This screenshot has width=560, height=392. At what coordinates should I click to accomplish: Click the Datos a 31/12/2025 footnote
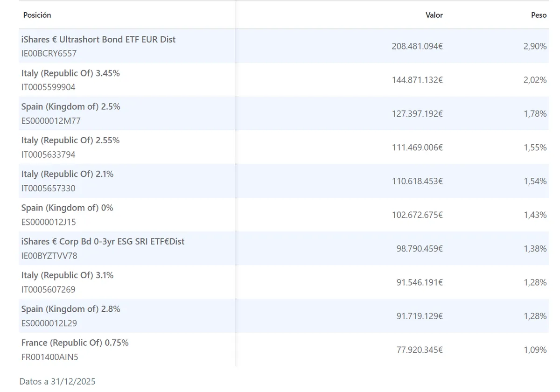57,381
